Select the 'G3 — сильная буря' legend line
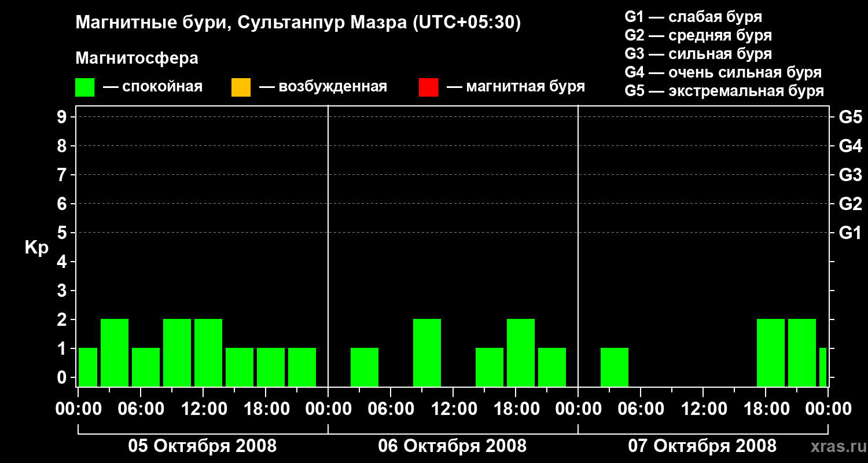Screen dimensions: 868x463 [698, 54]
